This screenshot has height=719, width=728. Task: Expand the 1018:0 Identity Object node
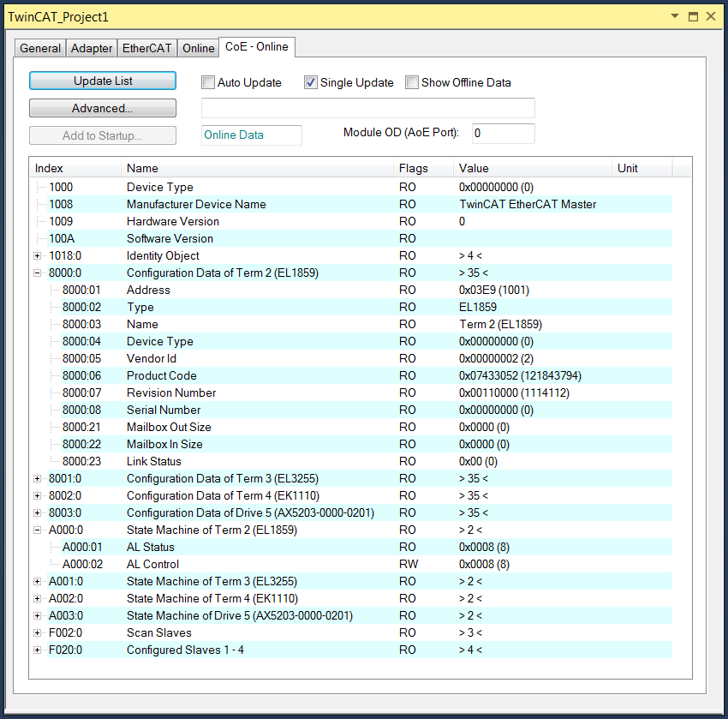(x=37, y=256)
